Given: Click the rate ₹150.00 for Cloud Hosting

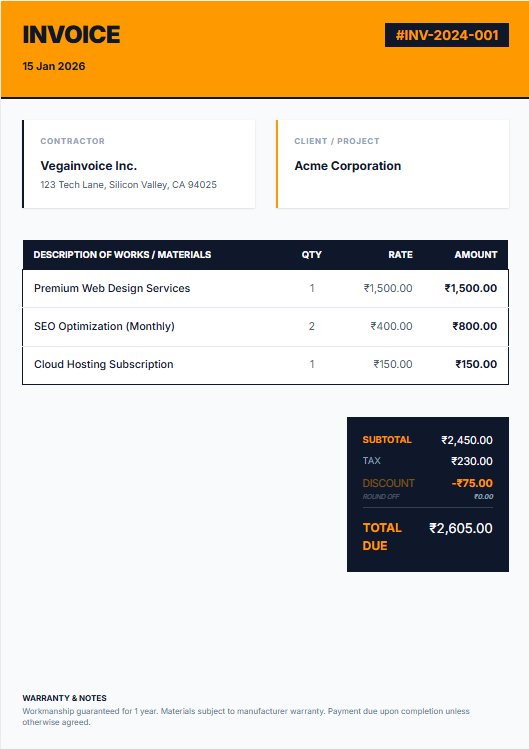Looking at the screenshot, I should 393,364.
